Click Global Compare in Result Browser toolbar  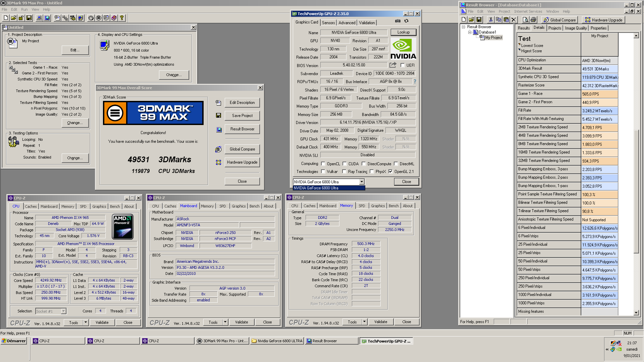point(559,20)
